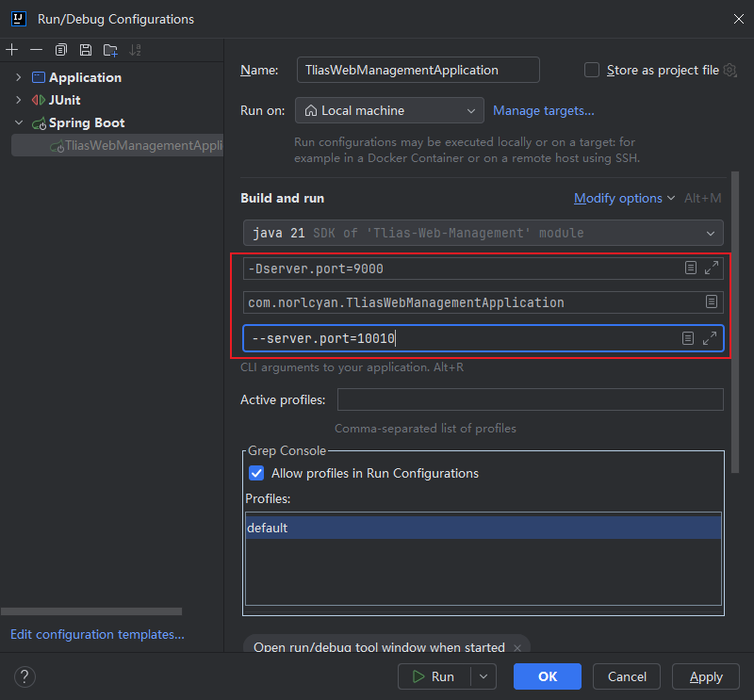Sort configurations alphabetically
This screenshot has width=754, height=700.
(135, 50)
